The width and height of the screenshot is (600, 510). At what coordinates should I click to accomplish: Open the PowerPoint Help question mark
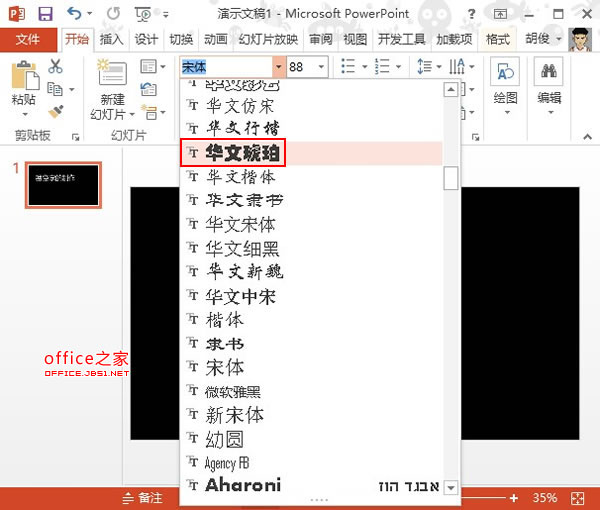tap(471, 14)
